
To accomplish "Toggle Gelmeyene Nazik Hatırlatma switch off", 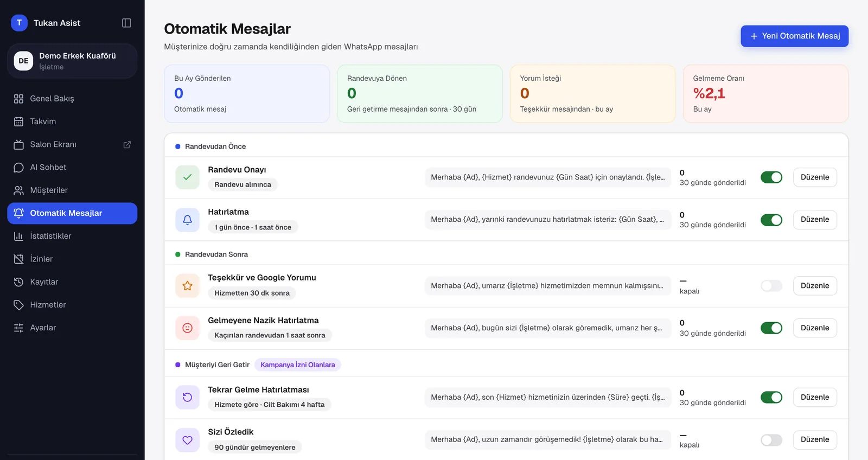I will [x=771, y=328].
